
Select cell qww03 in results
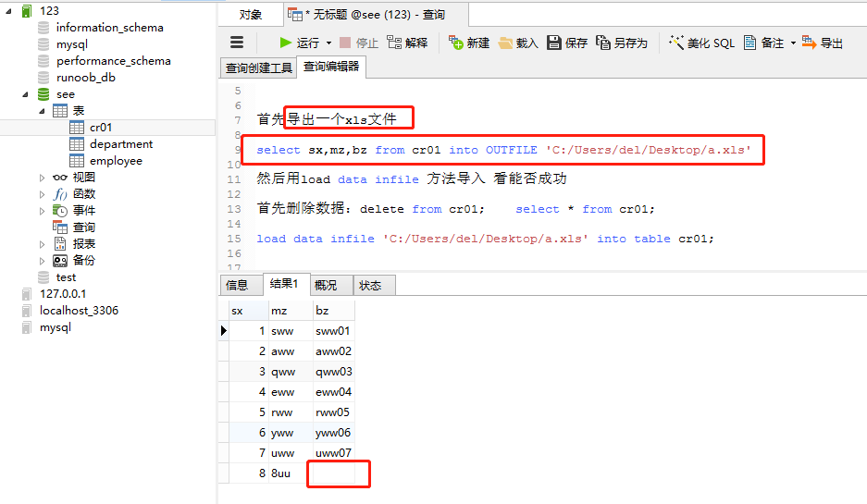333,372
